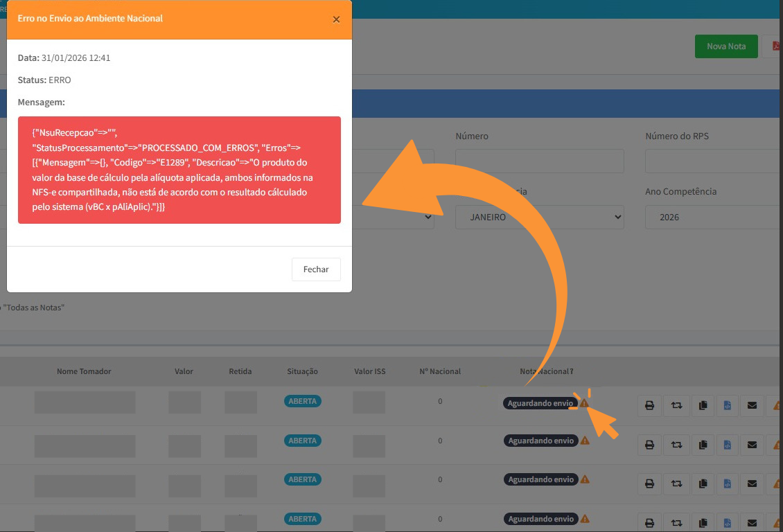Image resolution: width=783 pixels, height=532 pixels.
Task: Click the Número input field
Action: pos(539,161)
